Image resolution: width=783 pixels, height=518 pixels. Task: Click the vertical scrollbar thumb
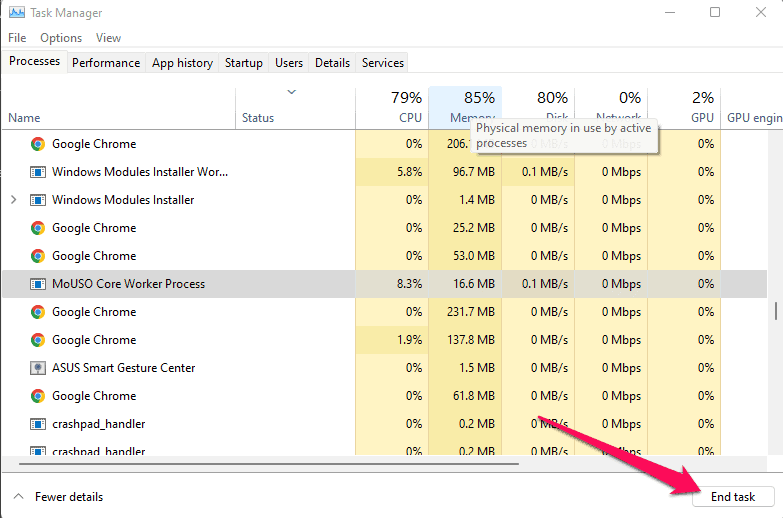tap(777, 310)
